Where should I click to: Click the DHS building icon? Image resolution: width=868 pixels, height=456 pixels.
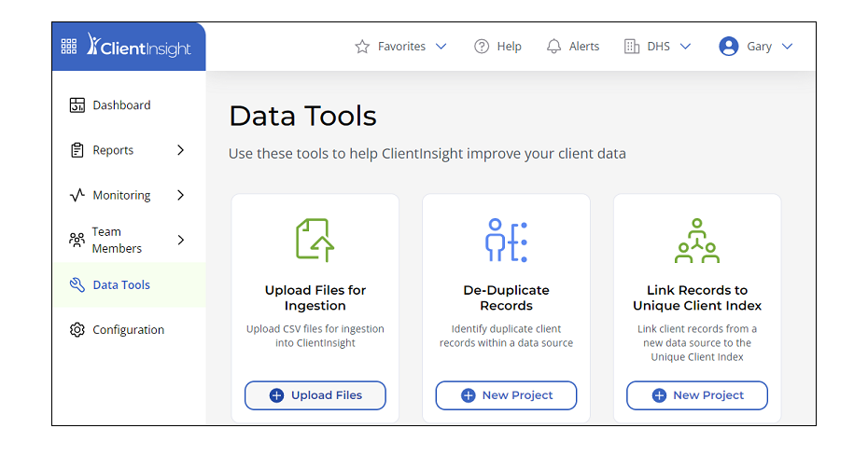pyautogui.click(x=632, y=47)
